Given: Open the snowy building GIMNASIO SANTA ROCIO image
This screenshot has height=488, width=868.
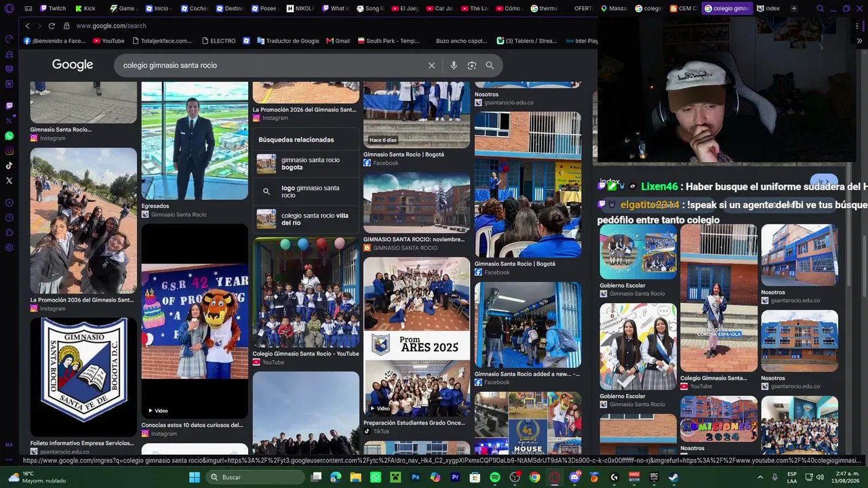Looking at the screenshot, I should pos(416,203).
